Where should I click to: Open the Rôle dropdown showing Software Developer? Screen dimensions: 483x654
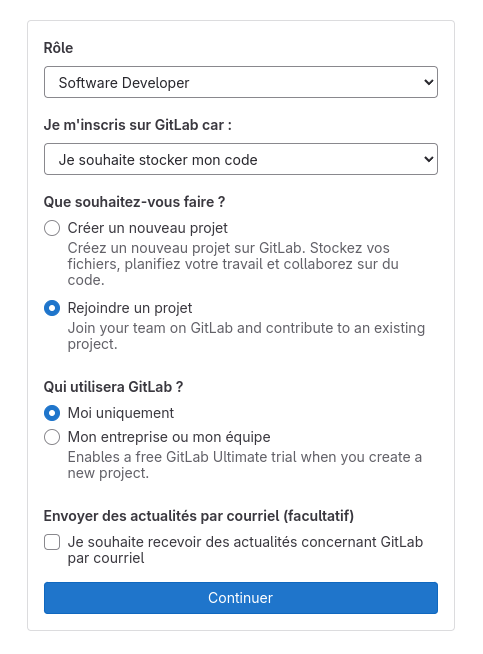click(241, 82)
